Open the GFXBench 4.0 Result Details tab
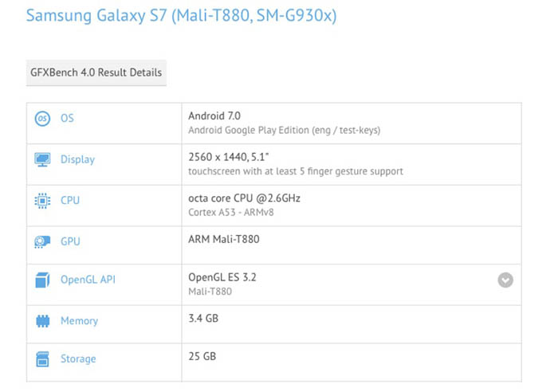 click(x=96, y=73)
